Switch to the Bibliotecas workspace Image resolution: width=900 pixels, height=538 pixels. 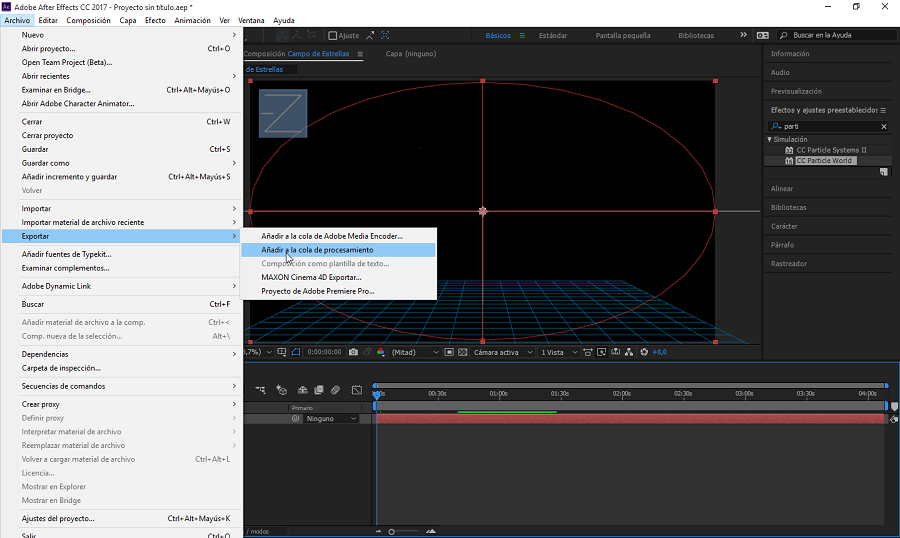(x=696, y=36)
